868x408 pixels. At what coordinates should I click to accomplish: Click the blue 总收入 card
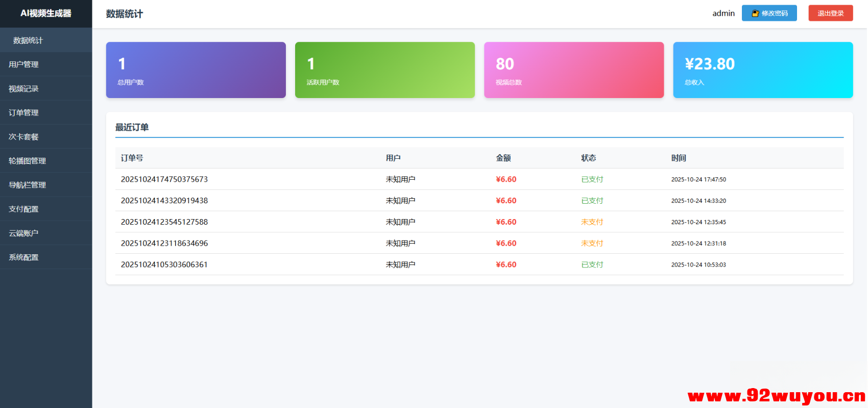coord(762,70)
